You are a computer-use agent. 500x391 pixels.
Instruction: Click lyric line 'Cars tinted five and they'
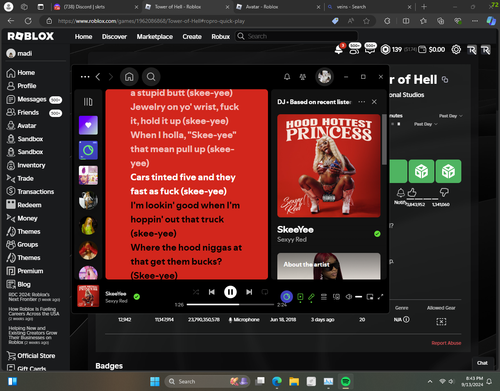tap(183, 177)
